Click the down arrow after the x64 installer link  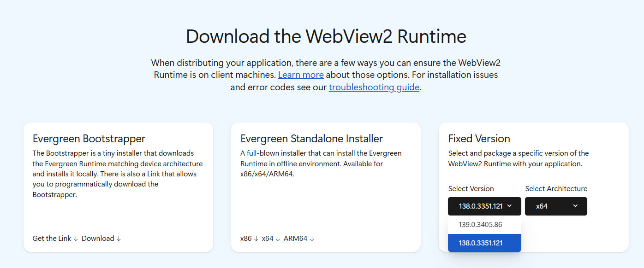coord(278,239)
